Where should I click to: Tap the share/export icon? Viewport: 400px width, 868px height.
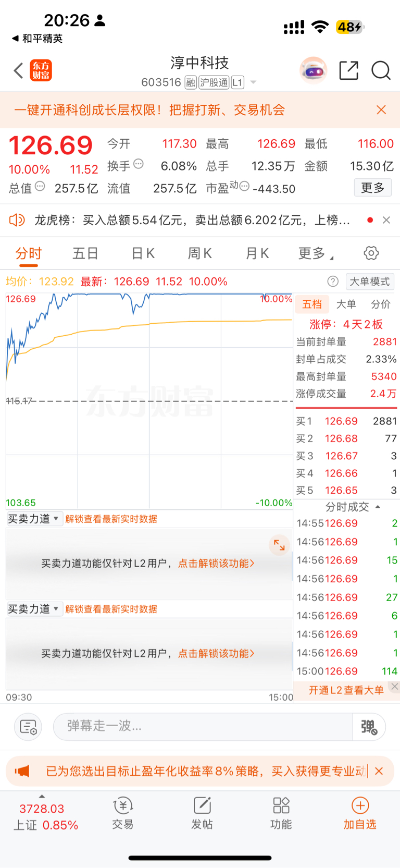tap(348, 70)
